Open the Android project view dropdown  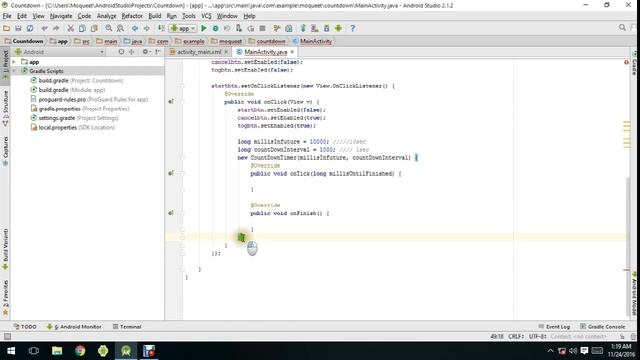click(x=59, y=52)
